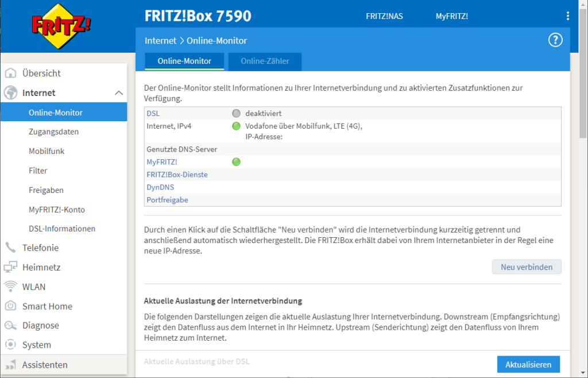The image size is (588, 378).
Task: Click the Heimnetz network devices icon
Action: [10, 267]
